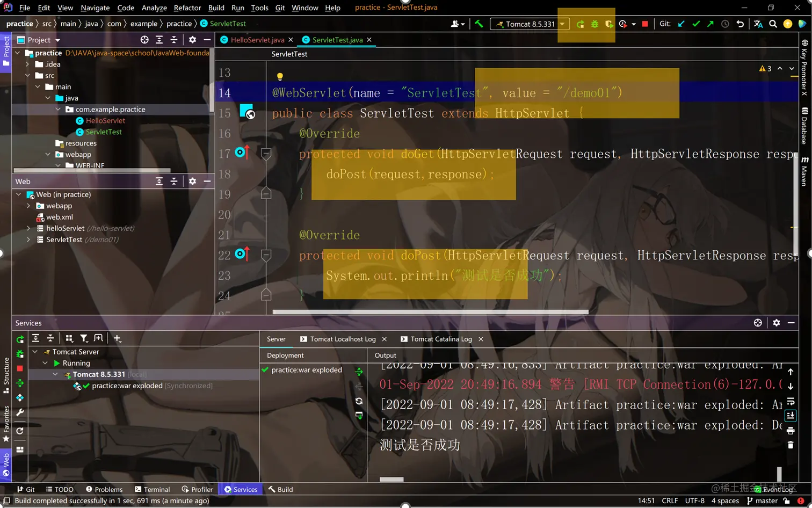Image resolution: width=812 pixels, height=508 pixels.
Task: Collapse the Running node in Services
Action: click(x=45, y=363)
